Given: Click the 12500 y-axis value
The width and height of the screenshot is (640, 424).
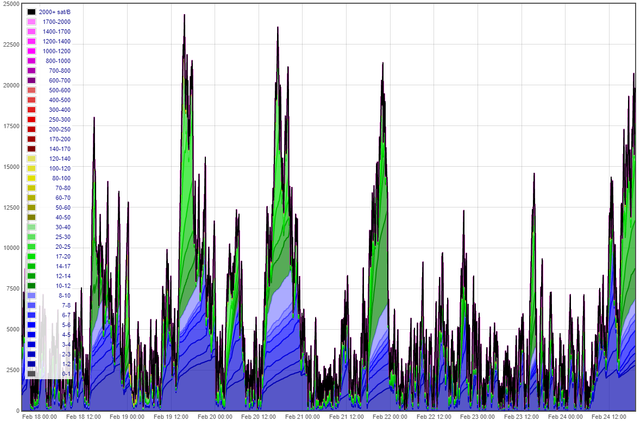Looking at the screenshot, I should (x=11, y=208).
